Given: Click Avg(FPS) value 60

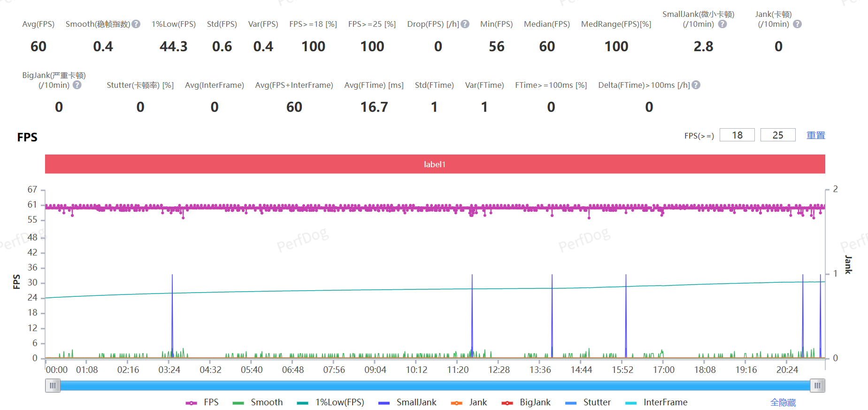Looking at the screenshot, I should point(38,46).
